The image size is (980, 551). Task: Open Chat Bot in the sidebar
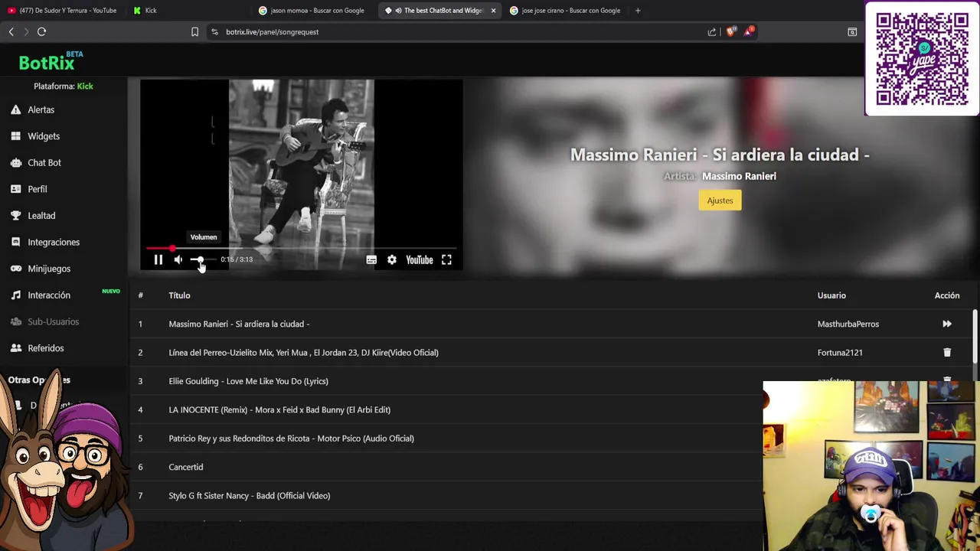tap(44, 162)
